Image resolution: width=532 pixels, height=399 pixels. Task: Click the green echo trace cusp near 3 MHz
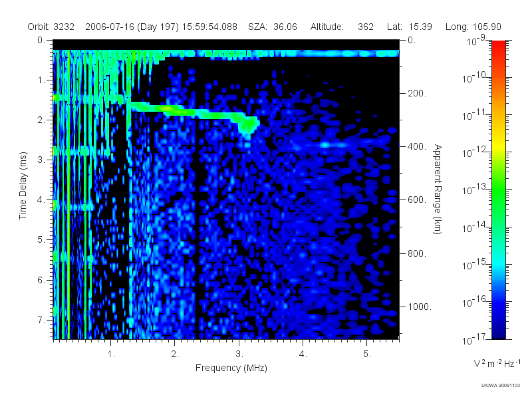(x=249, y=125)
